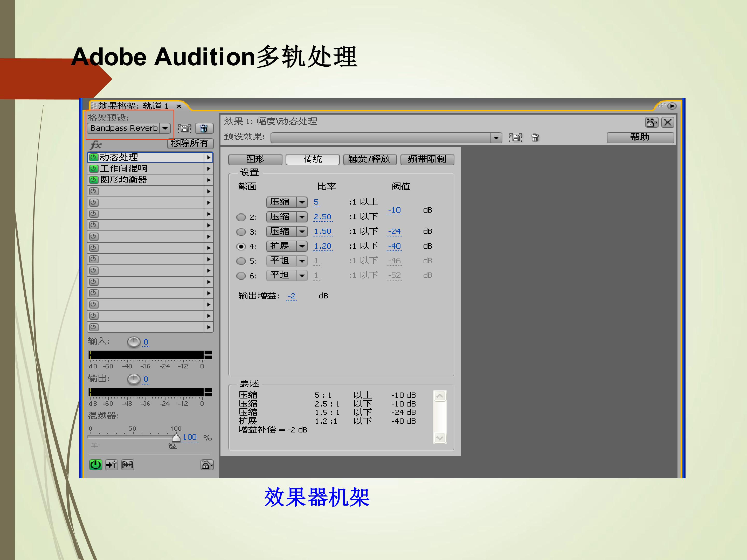The height and width of the screenshot is (560, 747).
Task: Select radio button for section 5
Action: click(x=241, y=261)
